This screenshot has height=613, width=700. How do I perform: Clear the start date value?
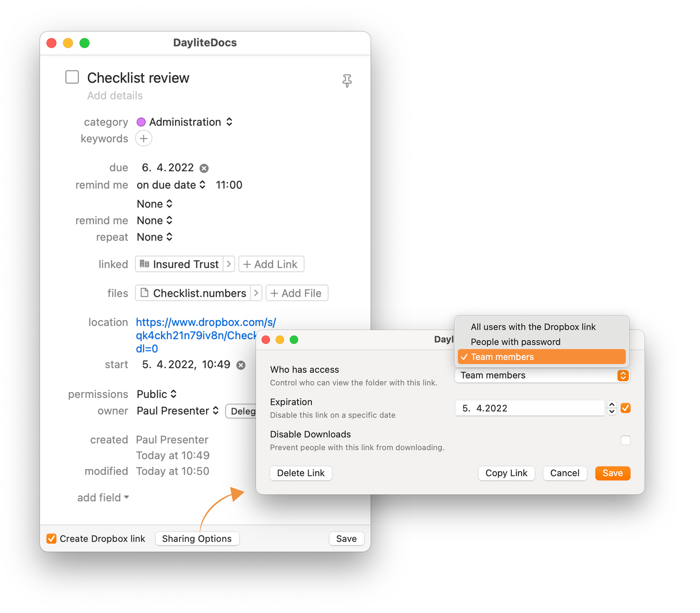241,365
